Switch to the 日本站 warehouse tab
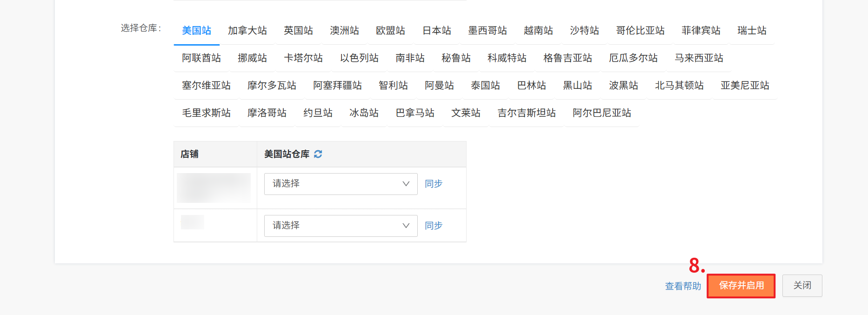Screen dimensions: 868x315 tap(436, 31)
